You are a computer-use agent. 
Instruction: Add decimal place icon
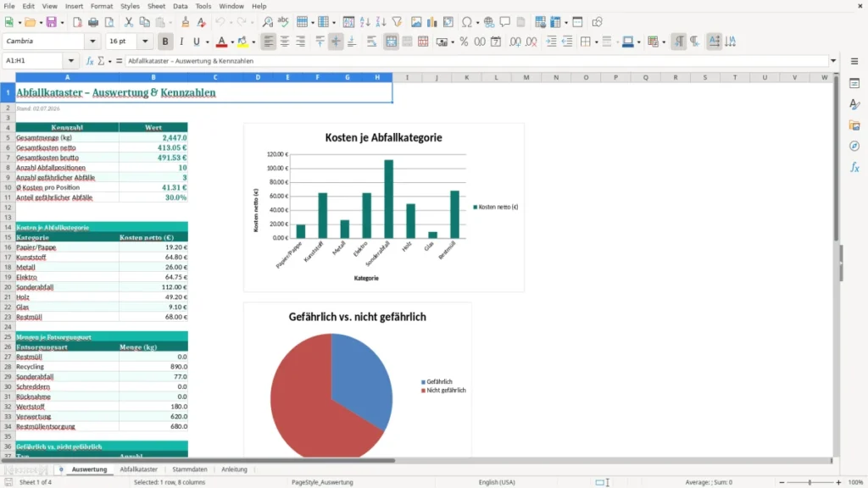point(515,42)
